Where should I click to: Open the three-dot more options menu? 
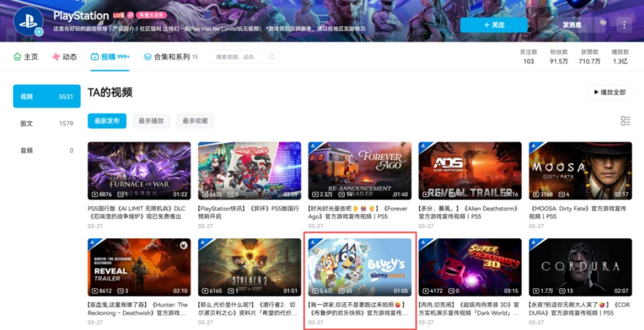tap(624, 25)
